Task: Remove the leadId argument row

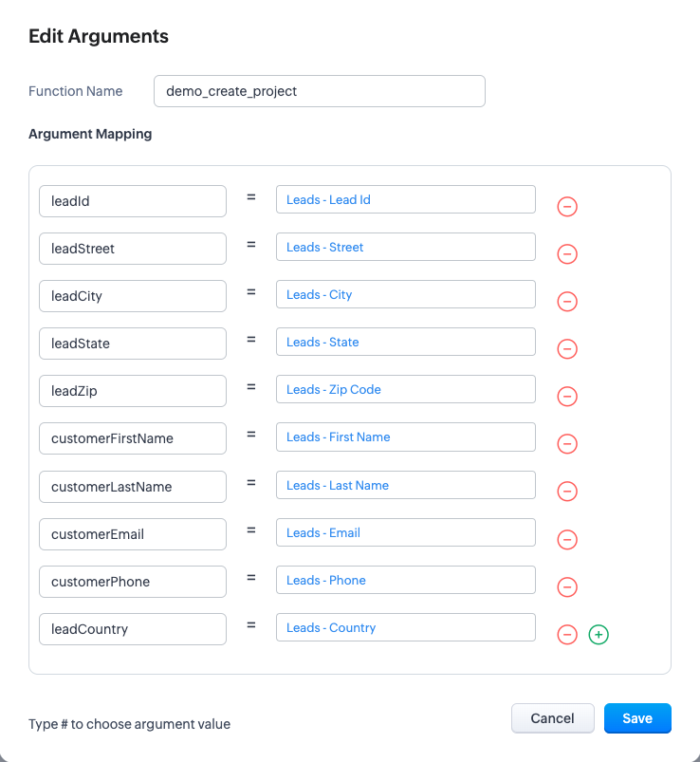Action: tap(567, 207)
